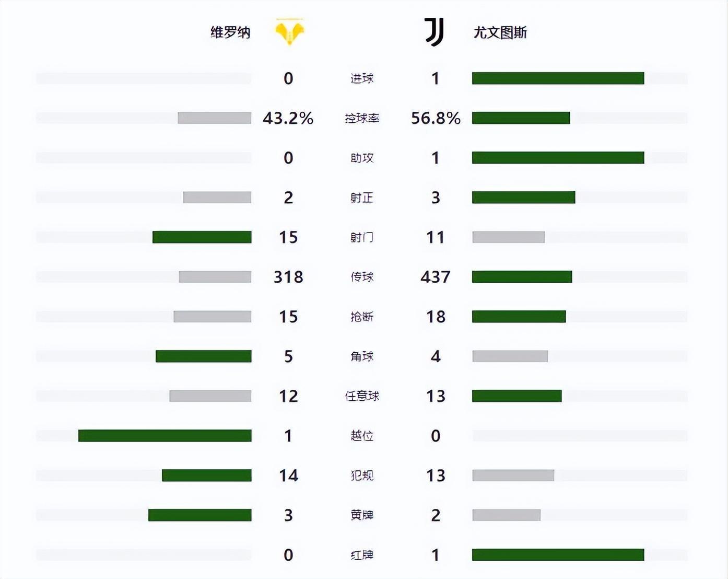Screen dimensions: 728x579
Task: Click the 43.2% possession value
Action: (x=288, y=118)
